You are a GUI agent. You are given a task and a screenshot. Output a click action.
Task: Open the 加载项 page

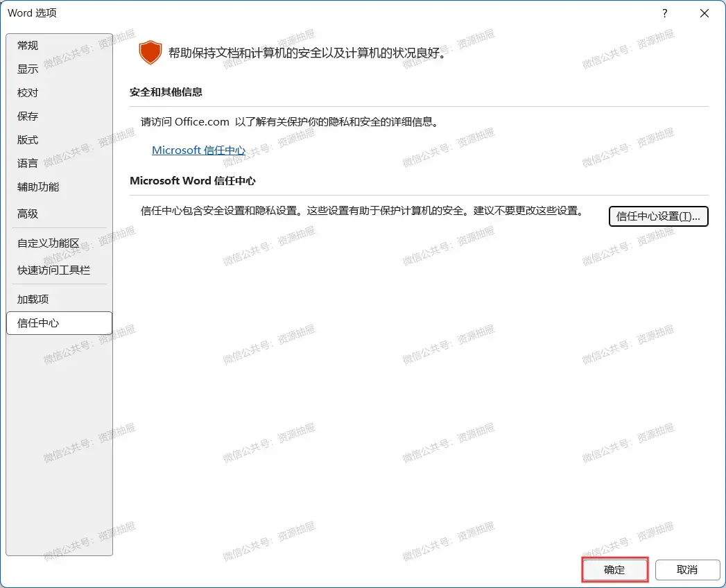coord(59,300)
